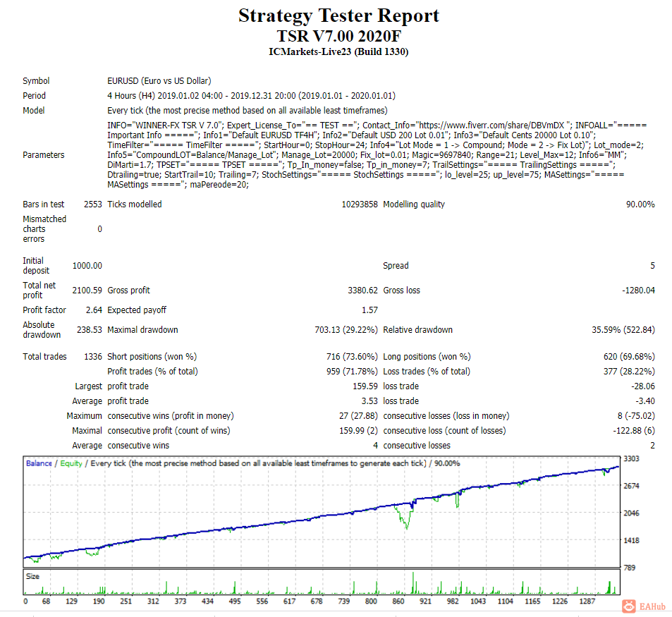This screenshot has height=617, width=672.
Task: Click the Strategy Tester Report title
Action: [x=338, y=16]
